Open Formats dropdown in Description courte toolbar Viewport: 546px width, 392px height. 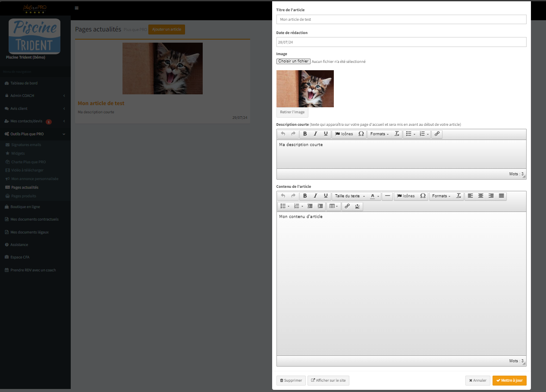coord(379,134)
